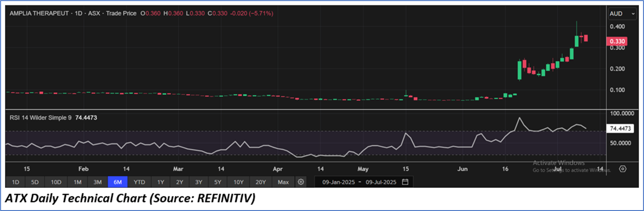Choose the 5Y time range
Viewport: 644px width, 211px height.
(x=218, y=182)
